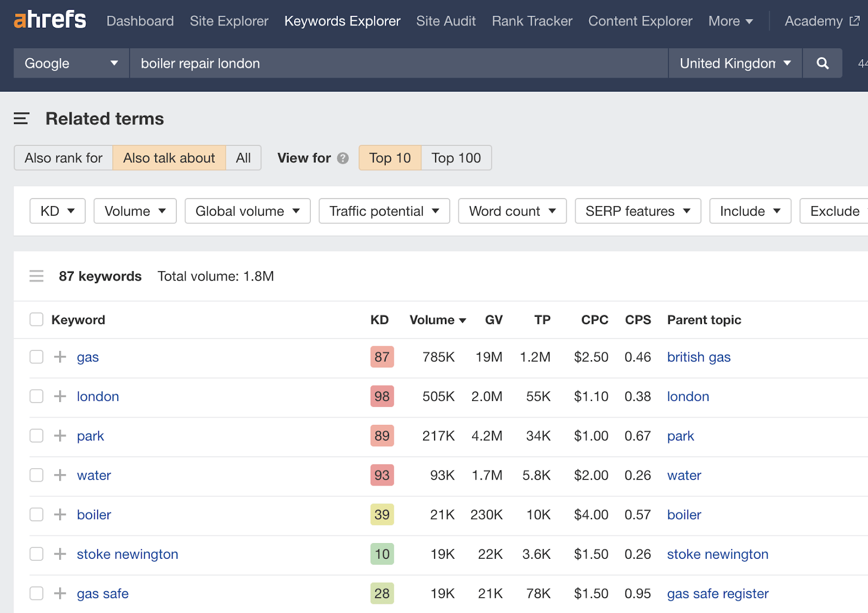Select the checkbox for the 'water' keyword

pyautogui.click(x=36, y=475)
